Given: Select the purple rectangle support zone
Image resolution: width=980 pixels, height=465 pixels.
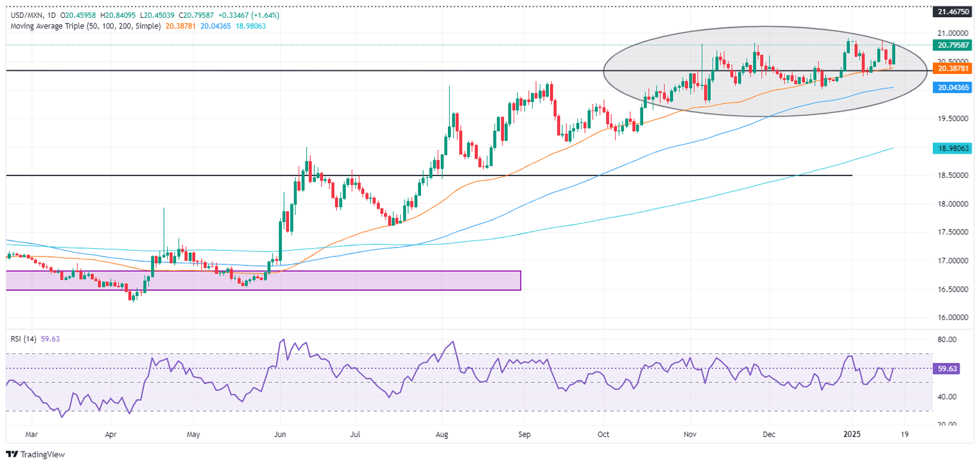Looking at the screenshot, I should pyautogui.click(x=263, y=281).
